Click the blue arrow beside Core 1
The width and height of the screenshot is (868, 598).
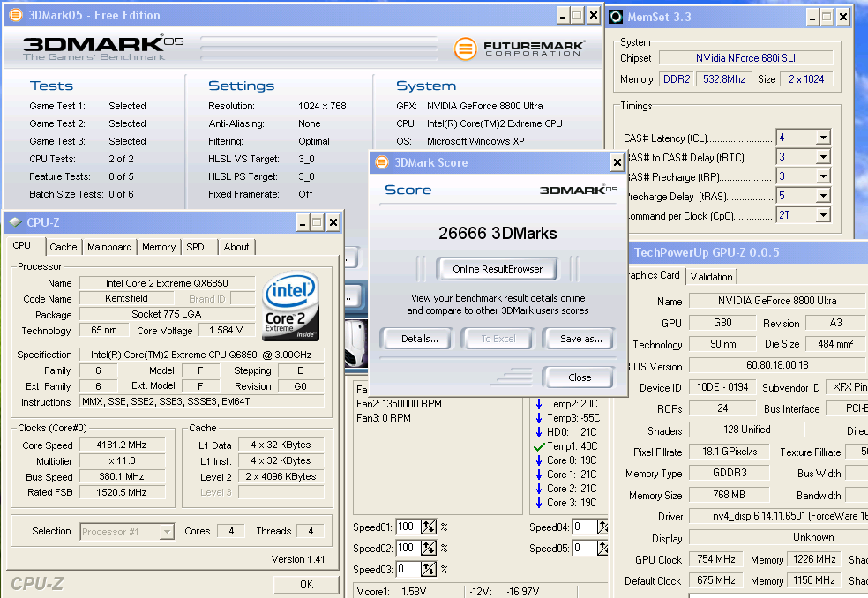point(539,475)
